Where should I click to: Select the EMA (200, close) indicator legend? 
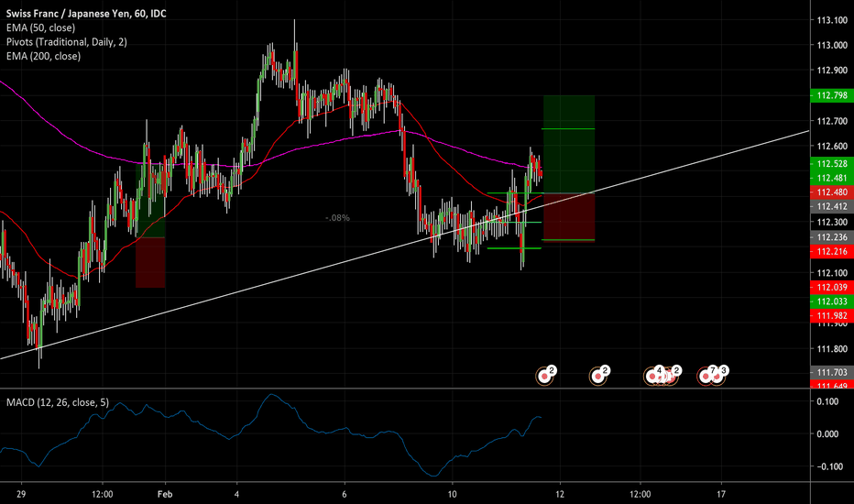point(44,56)
